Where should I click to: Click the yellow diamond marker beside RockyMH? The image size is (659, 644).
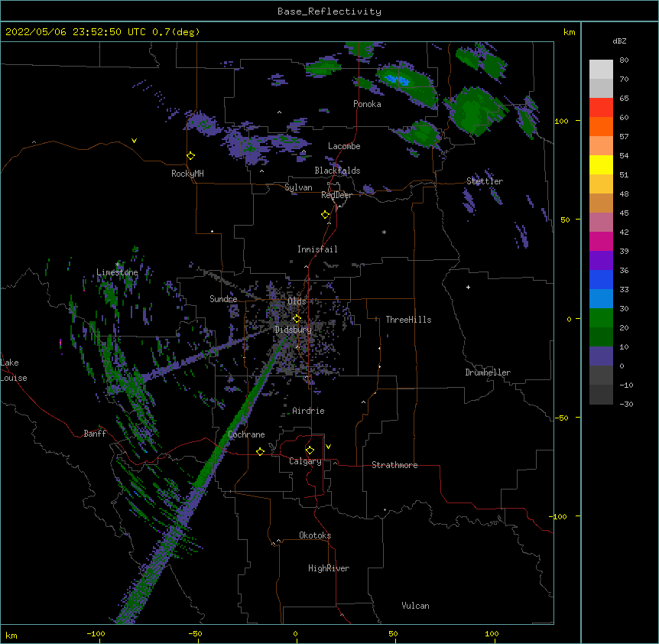(191, 156)
